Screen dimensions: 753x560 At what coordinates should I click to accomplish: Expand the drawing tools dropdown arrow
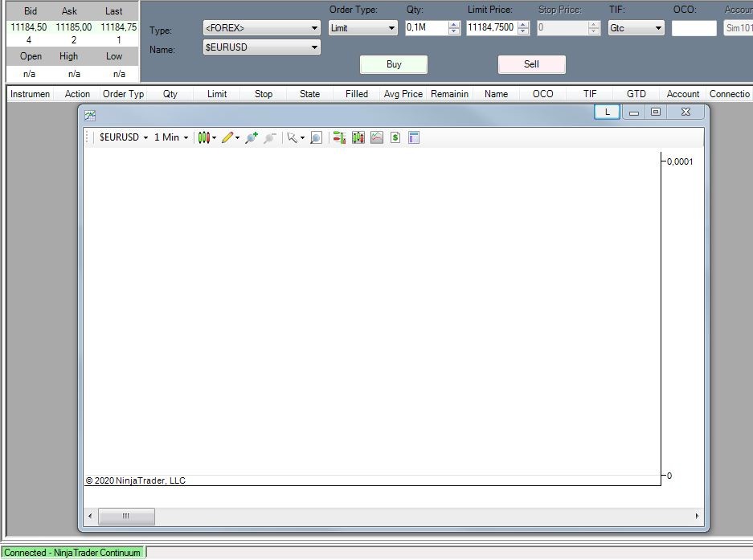237,138
